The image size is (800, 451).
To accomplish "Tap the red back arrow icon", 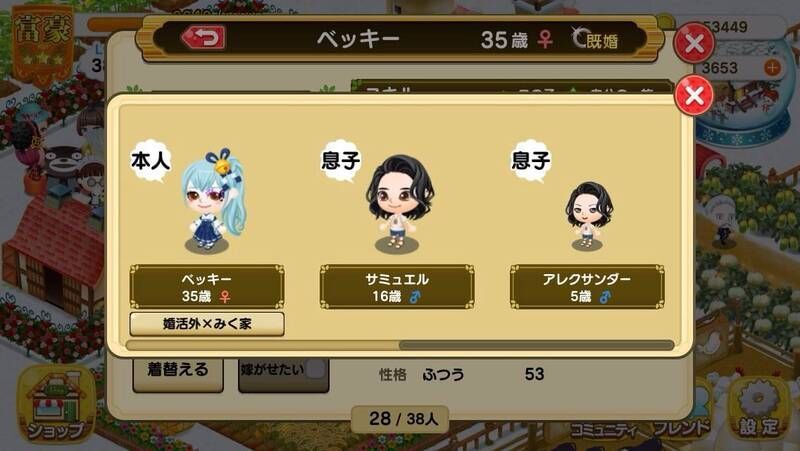I will click(203, 38).
